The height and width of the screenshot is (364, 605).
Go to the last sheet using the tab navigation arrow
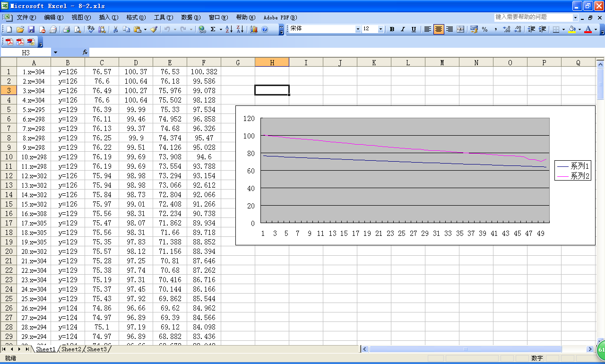(27, 349)
